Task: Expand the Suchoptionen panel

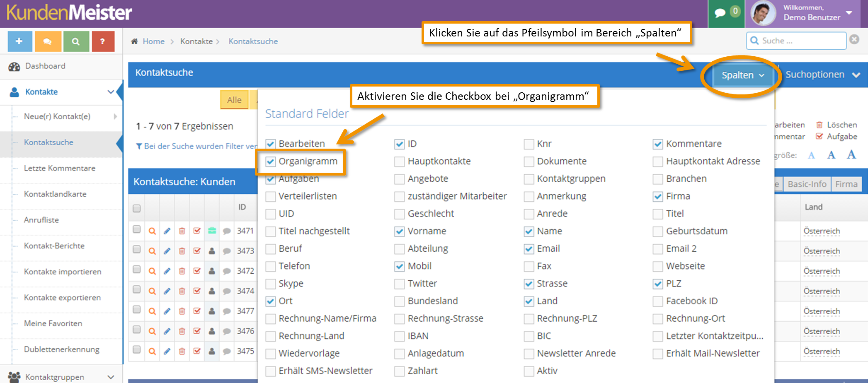Action: coord(822,75)
